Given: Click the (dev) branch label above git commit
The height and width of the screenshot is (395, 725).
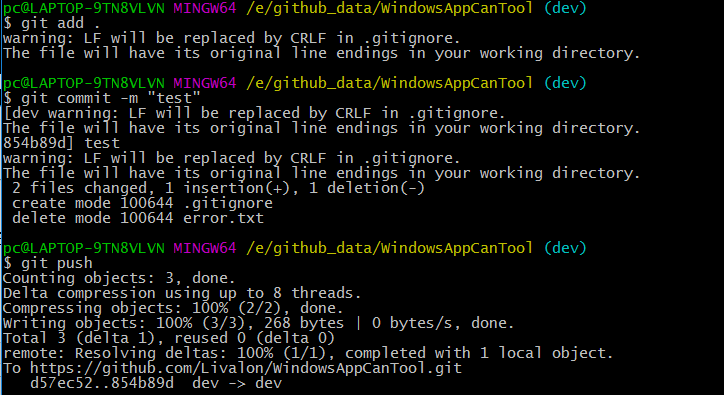Looking at the screenshot, I should pos(565,83).
